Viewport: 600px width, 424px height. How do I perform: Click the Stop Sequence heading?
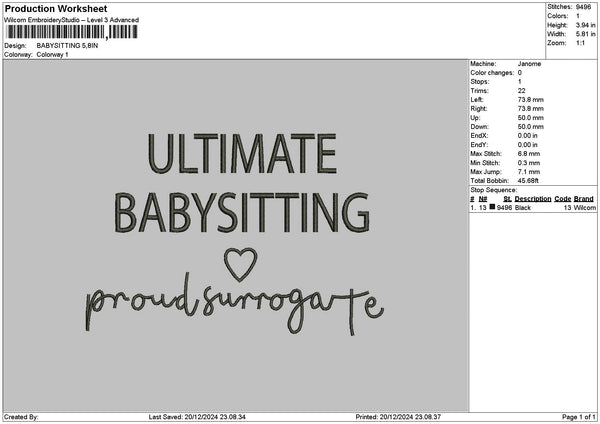point(493,189)
